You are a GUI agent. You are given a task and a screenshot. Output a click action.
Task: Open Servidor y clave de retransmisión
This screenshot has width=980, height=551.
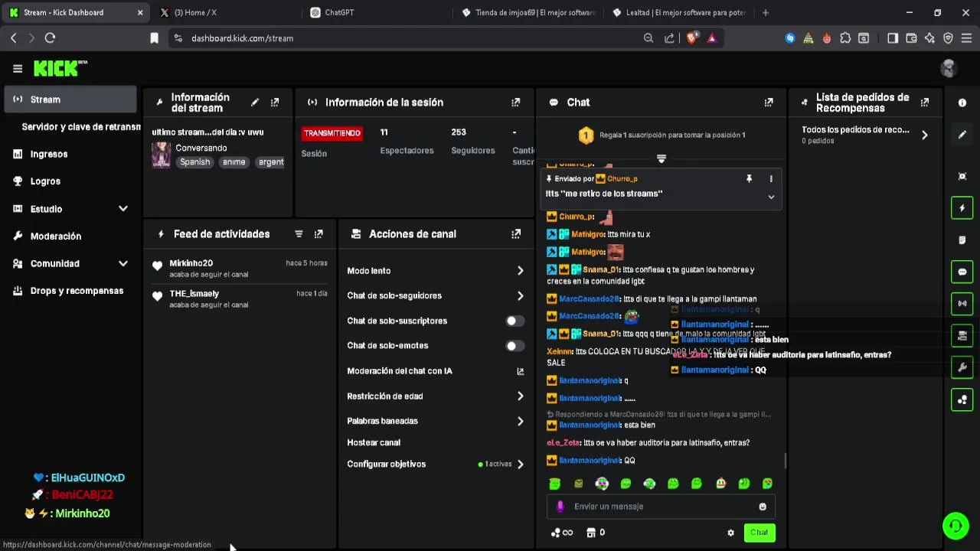80,127
